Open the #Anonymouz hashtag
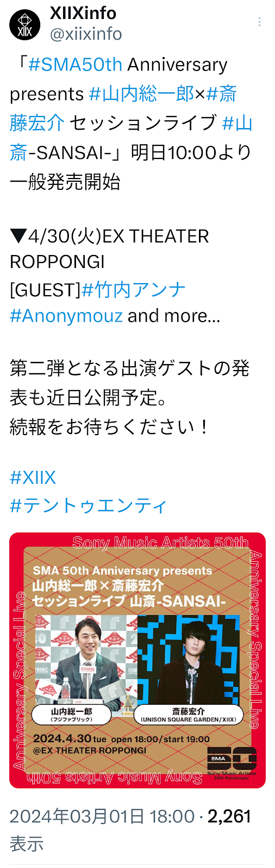The image size is (275, 868). tap(66, 316)
